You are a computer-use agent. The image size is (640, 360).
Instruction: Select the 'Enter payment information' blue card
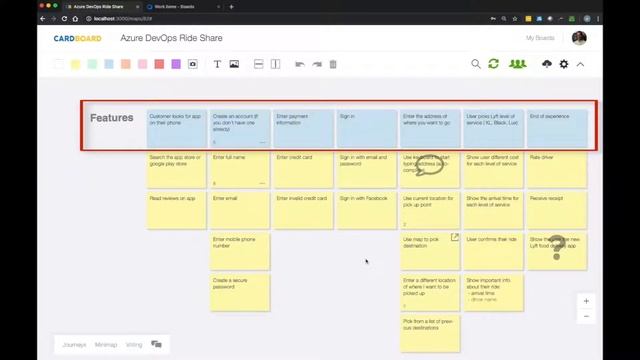pos(303,129)
